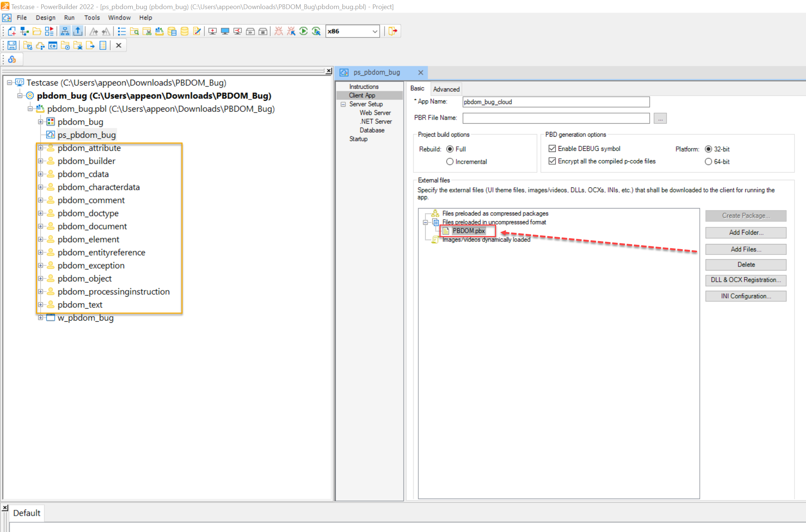806x532 pixels.
Task: Click the yellow Database cylinder icon
Action: (184, 31)
